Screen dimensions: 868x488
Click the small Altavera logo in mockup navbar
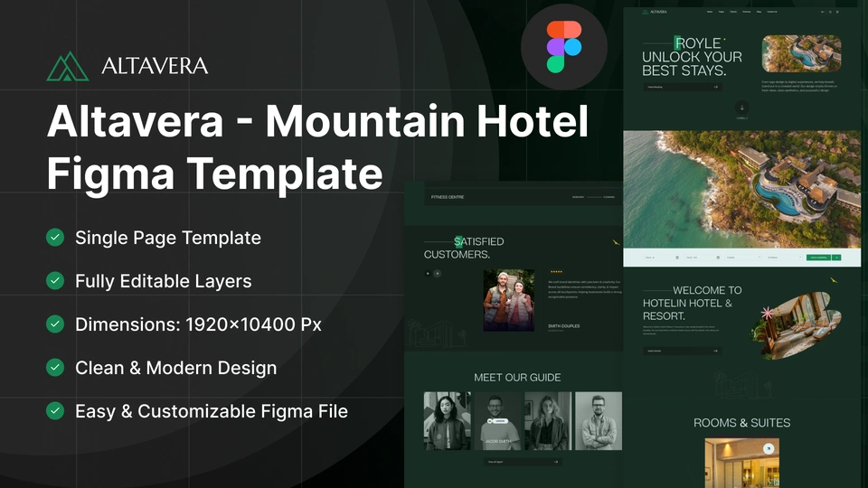tap(655, 12)
